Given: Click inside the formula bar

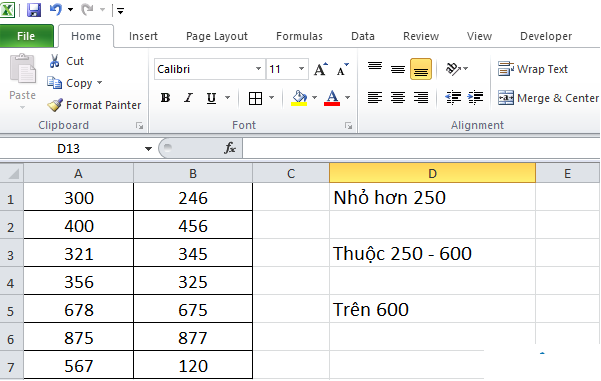Looking at the screenshot, I should (x=421, y=148).
